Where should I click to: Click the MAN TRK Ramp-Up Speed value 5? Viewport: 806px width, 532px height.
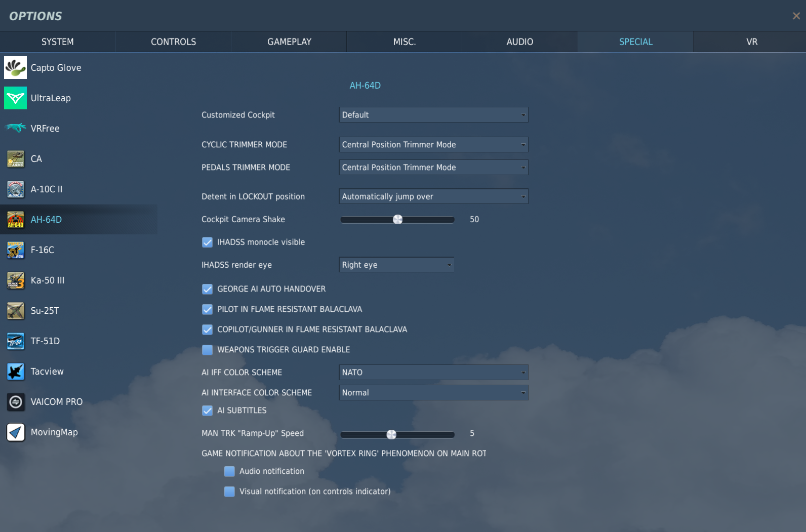tap(472, 433)
